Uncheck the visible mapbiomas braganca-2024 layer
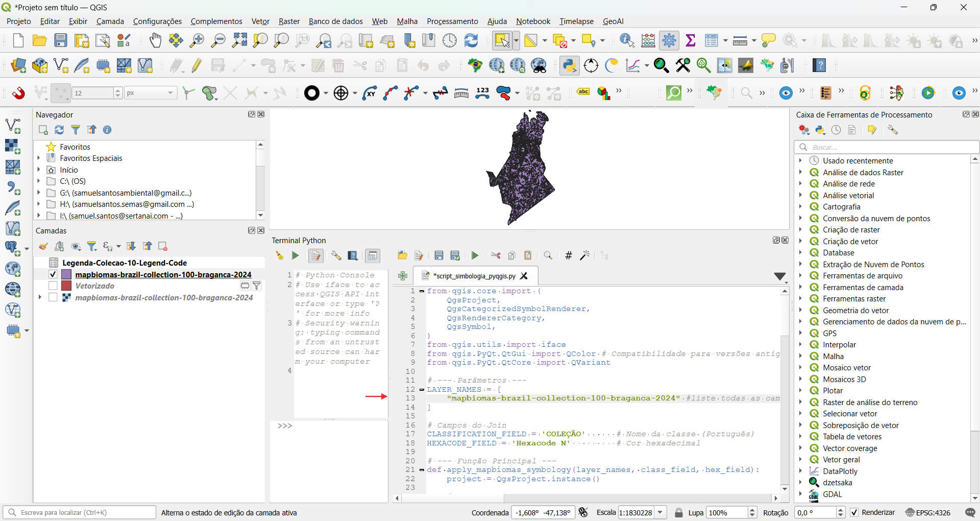The width and height of the screenshot is (980, 521). [x=53, y=274]
